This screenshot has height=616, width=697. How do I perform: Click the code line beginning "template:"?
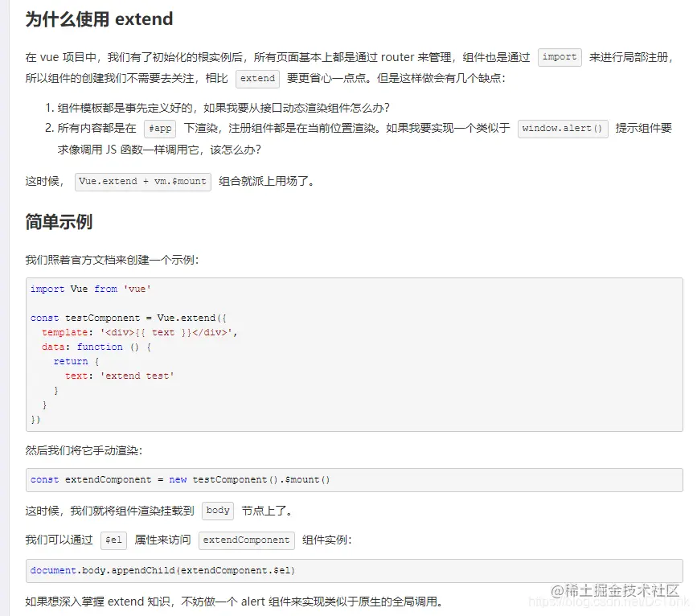click(140, 333)
